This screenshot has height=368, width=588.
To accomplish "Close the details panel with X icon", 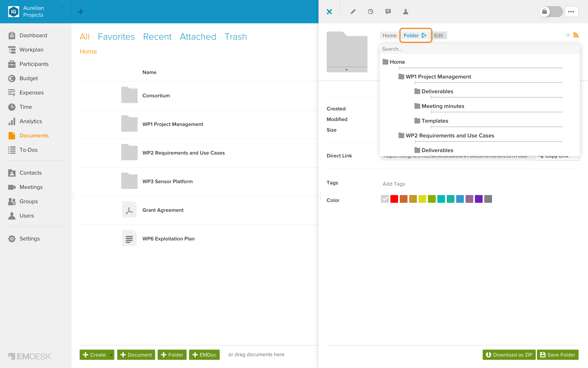I will pyautogui.click(x=329, y=12).
